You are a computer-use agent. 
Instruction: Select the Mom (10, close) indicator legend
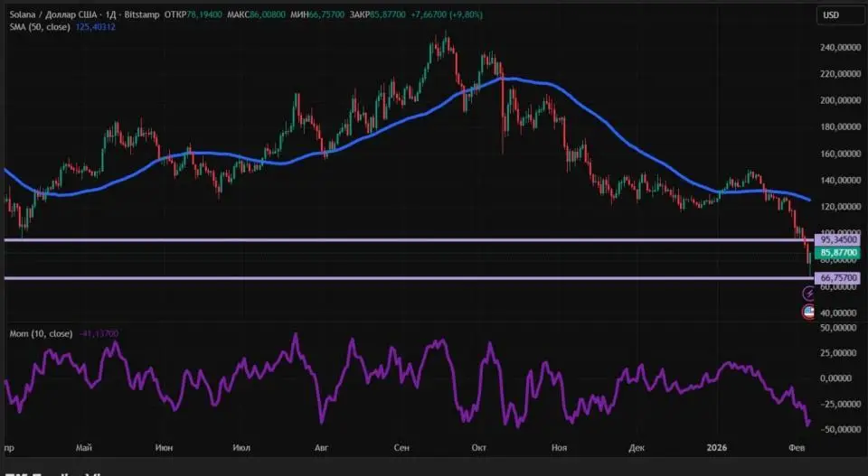(35, 333)
